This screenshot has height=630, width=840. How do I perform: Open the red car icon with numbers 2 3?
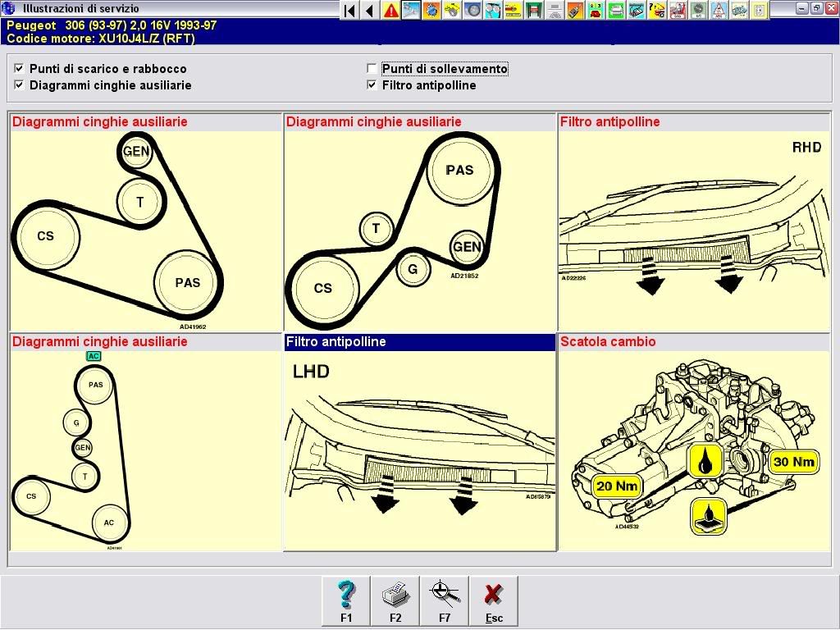point(596,10)
